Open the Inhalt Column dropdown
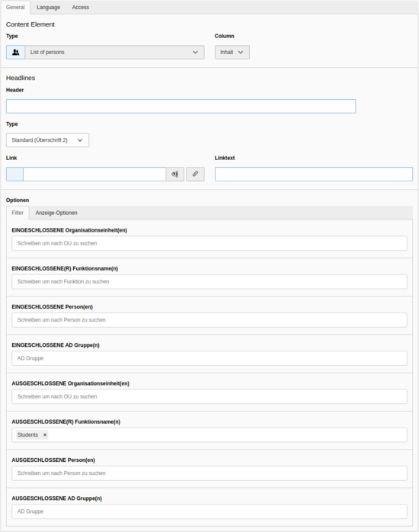The image size is (419, 532). click(232, 53)
